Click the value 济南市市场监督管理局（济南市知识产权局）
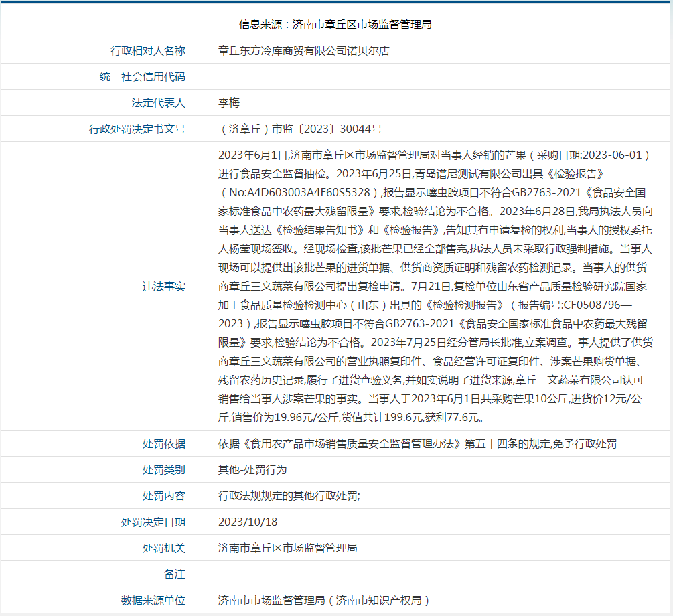 tap(325, 601)
